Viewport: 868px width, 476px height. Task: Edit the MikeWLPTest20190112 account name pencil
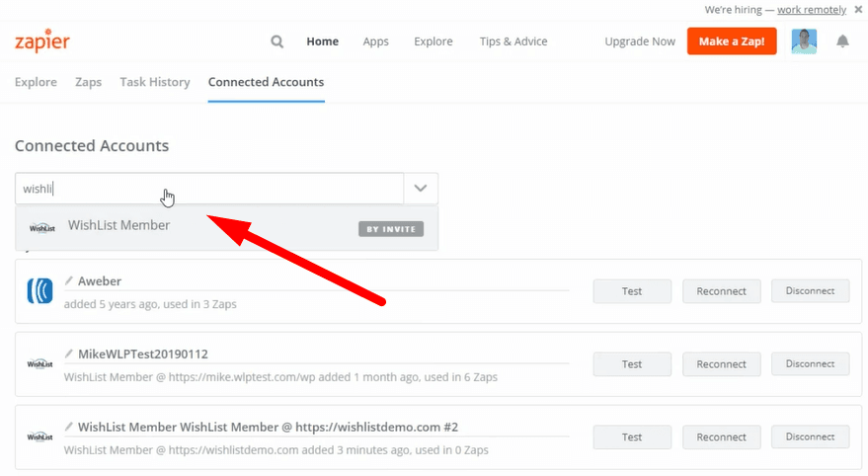click(x=69, y=354)
